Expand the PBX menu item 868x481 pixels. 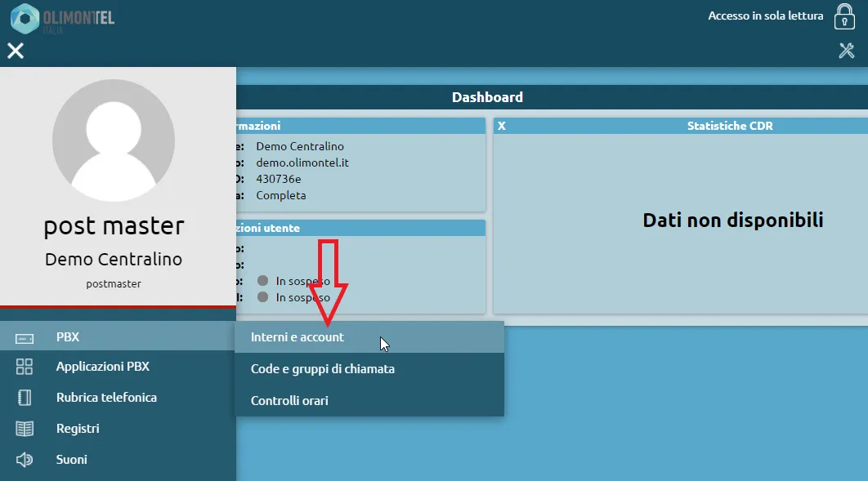coord(68,337)
